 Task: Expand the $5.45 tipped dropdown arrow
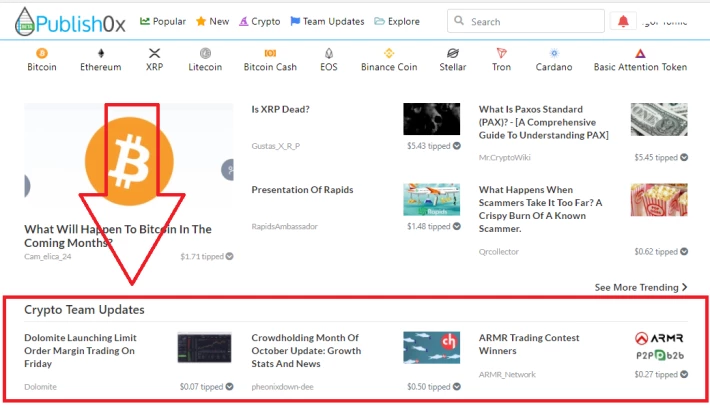point(684,157)
